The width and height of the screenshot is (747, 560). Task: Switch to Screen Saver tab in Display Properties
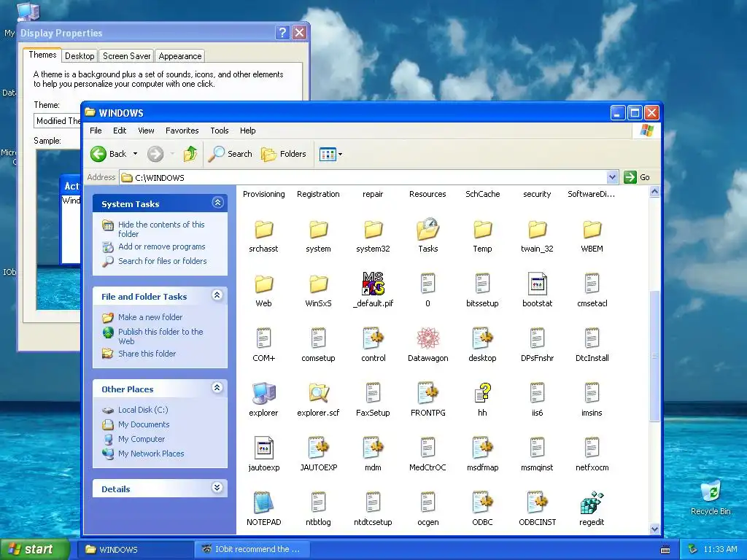[127, 56]
